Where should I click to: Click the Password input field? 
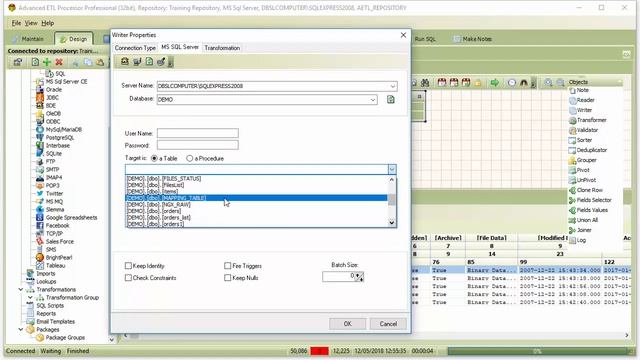(x=198, y=145)
